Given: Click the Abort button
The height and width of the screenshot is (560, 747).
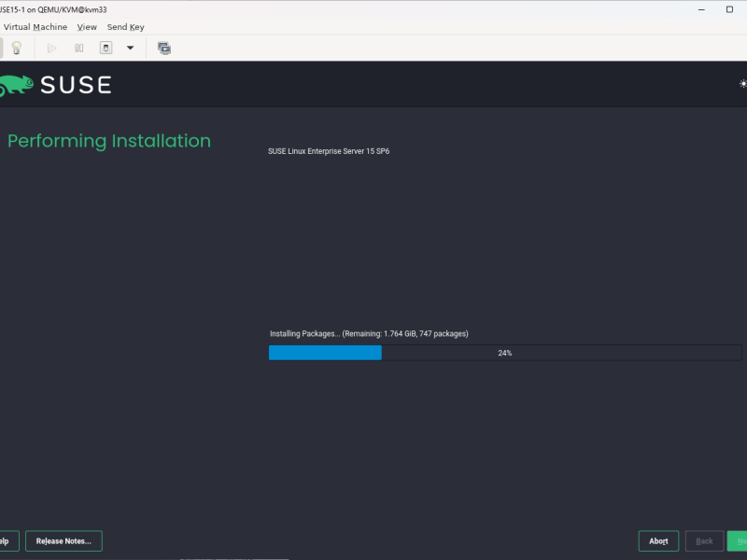Looking at the screenshot, I should pyautogui.click(x=658, y=541).
